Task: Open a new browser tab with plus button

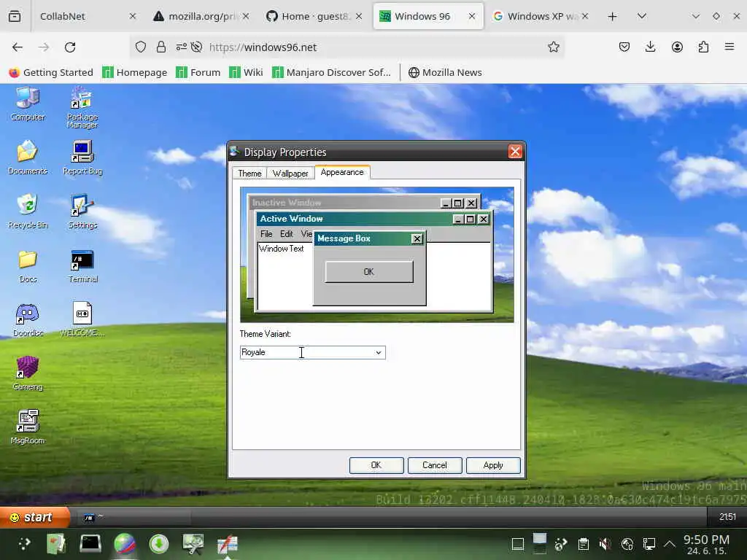Action: (612, 16)
